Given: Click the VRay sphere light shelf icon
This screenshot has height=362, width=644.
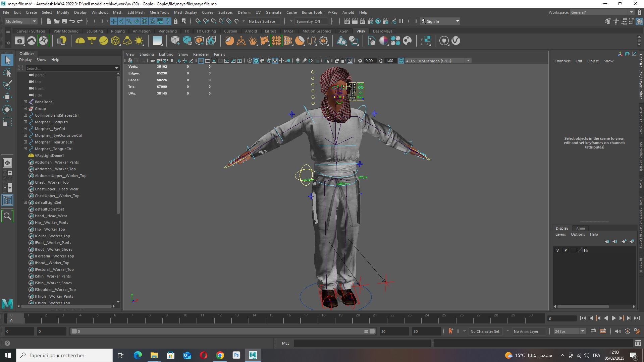Looking at the screenshot, I should tap(104, 41).
